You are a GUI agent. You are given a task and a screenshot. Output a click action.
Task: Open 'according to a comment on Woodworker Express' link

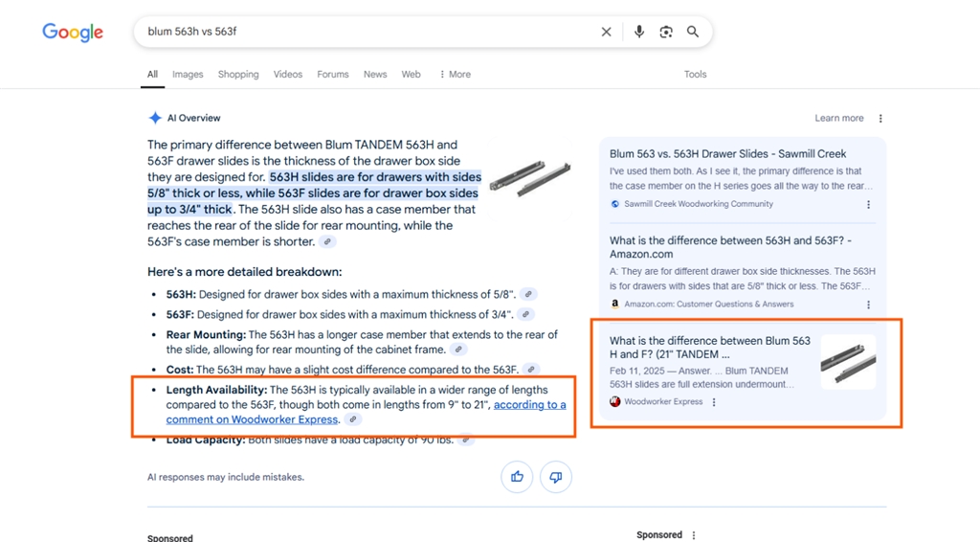coord(367,412)
